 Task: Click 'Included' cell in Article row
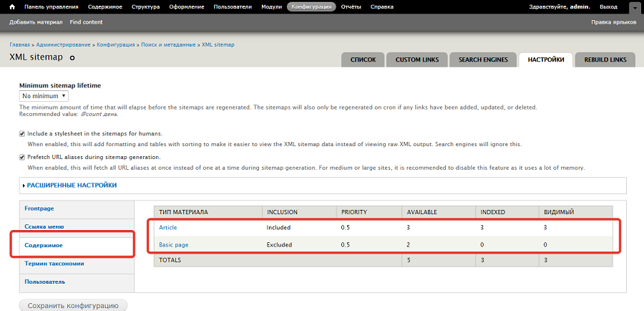[278, 227]
